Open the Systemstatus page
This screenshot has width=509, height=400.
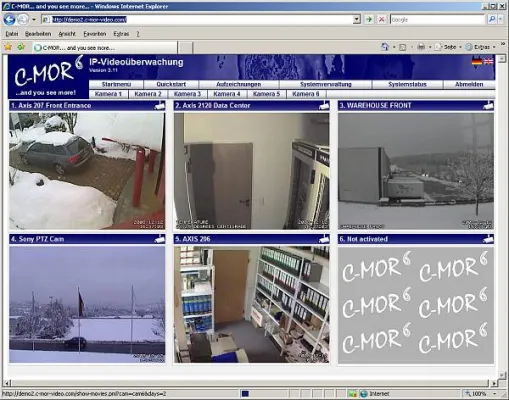pos(407,84)
